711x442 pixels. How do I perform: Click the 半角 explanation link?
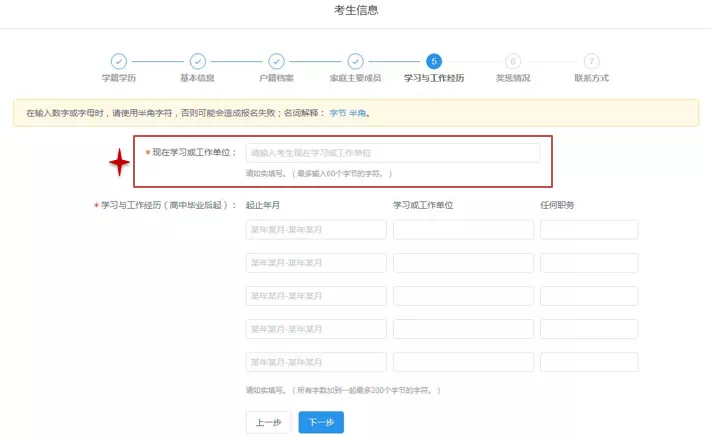pos(357,113)
